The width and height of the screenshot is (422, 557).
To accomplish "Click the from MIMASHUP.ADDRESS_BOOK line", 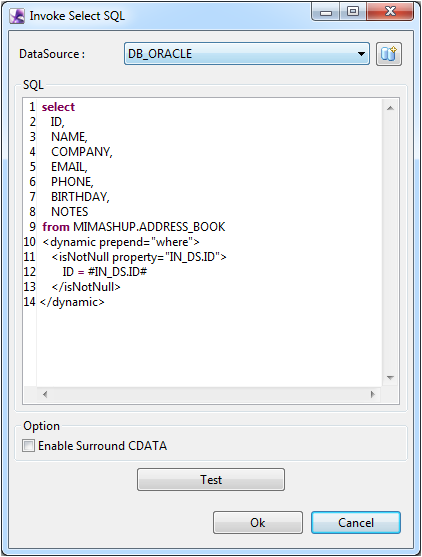I will click(x=134, y=227).
